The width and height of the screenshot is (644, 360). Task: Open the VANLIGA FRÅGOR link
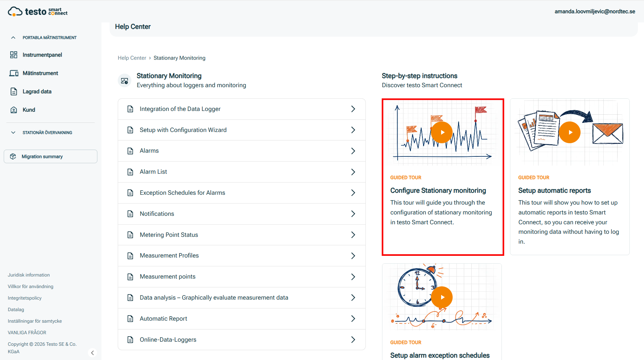tap(27, 333)
